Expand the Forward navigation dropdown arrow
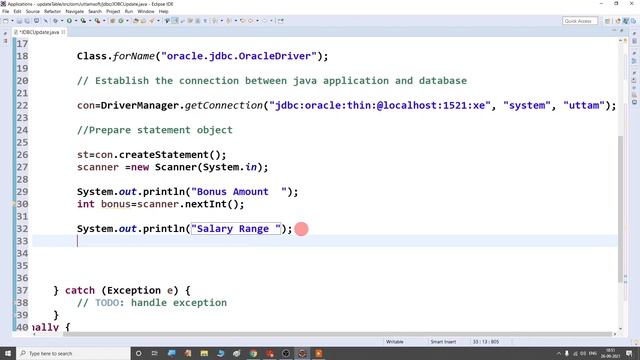The height and width of the screenshot is (360, 640). [271, 21]
